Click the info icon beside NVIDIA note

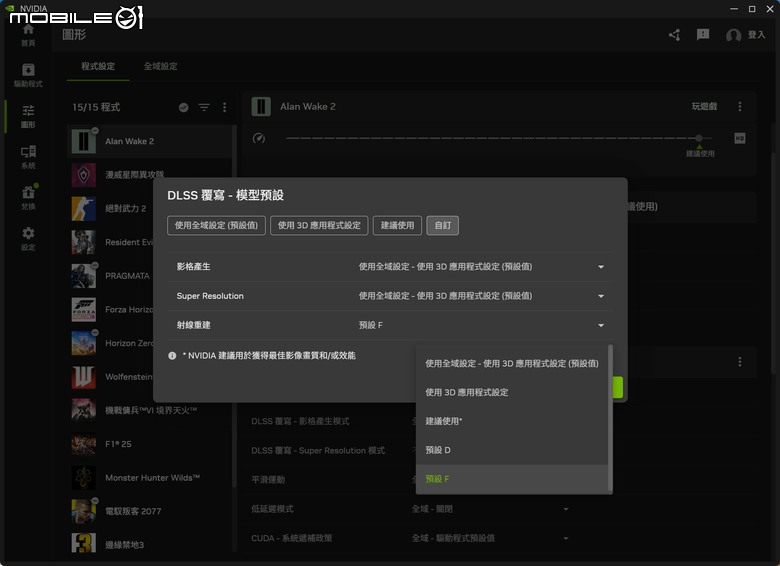(172, 356)
